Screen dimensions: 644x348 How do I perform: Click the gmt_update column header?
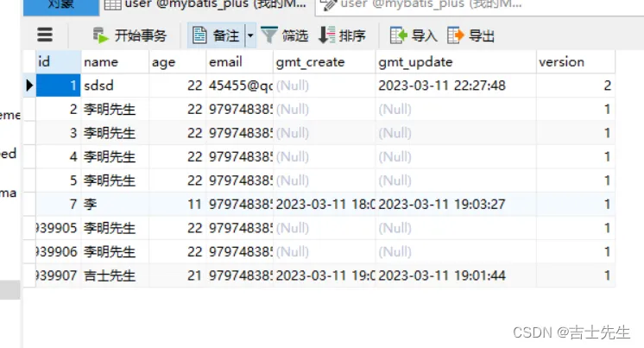(456, 62)
